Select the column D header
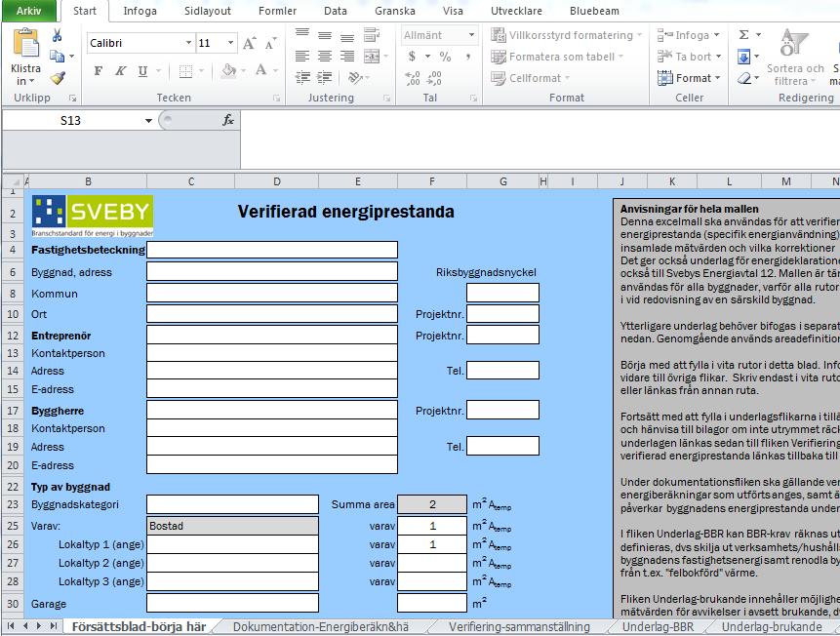 276,181
